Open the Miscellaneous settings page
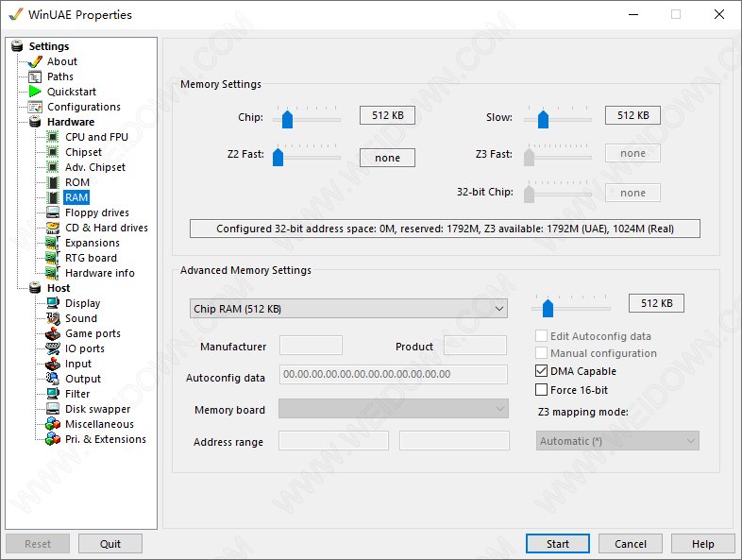 [x=99, y=424]
